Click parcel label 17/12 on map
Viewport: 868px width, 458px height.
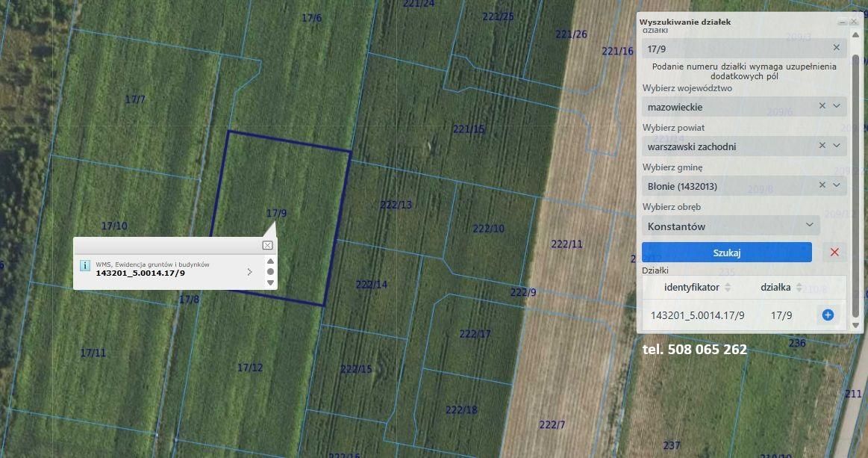[250, 368]
